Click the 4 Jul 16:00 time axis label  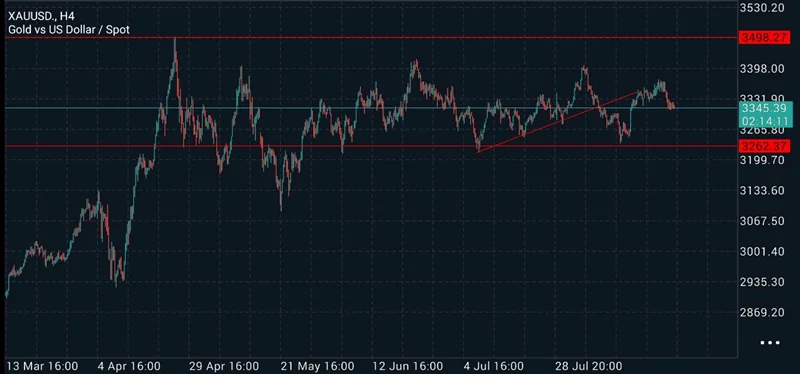(x=492, y=366)
